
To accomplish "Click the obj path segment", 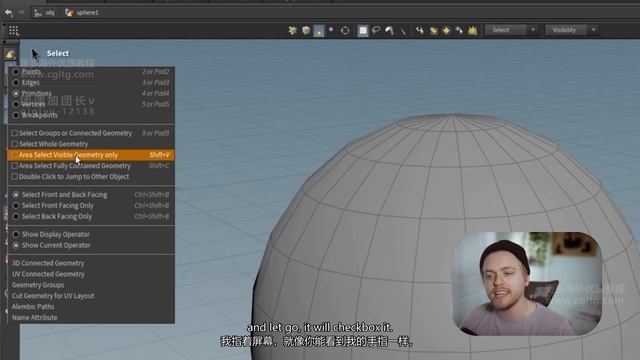I will click(x=50, y=13).
